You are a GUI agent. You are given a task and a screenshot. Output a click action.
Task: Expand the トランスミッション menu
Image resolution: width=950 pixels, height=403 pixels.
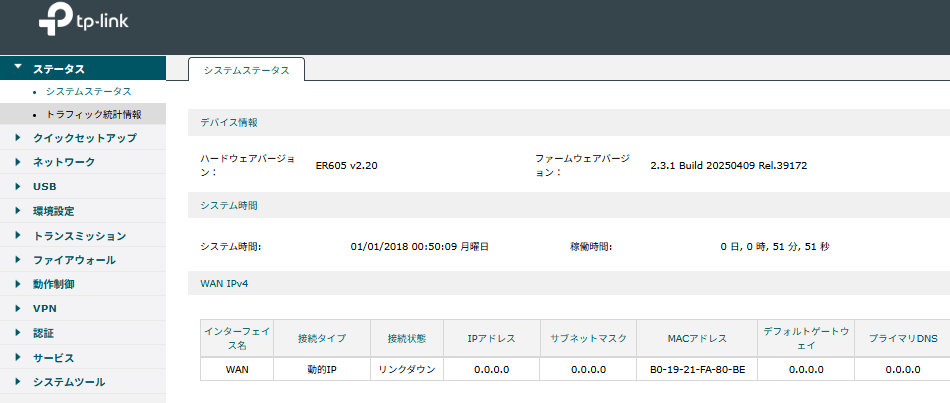(83, 236)
